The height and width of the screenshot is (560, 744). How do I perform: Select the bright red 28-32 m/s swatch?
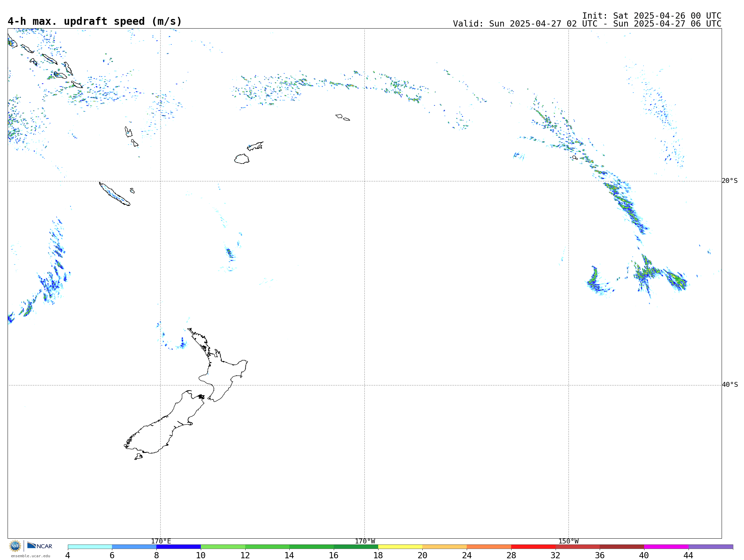tap(533, 547)
